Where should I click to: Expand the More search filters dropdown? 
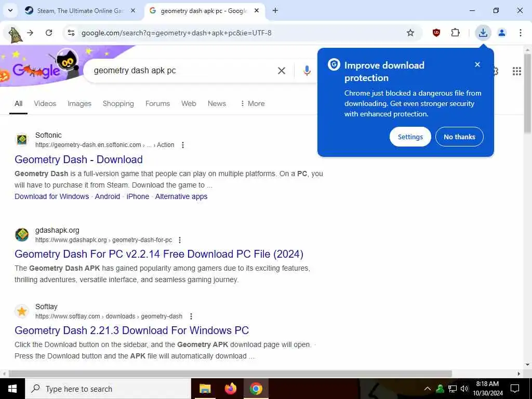[x=252, y=104]
